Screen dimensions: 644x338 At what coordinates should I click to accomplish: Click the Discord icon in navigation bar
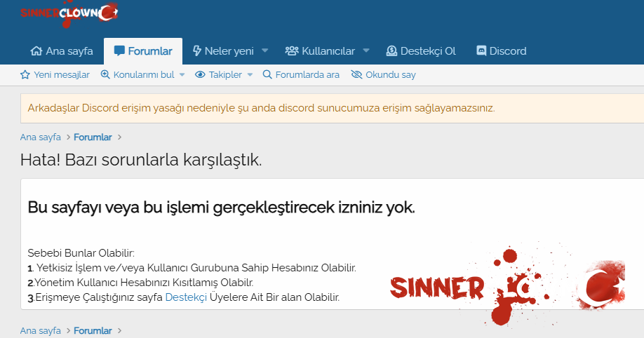point(481,51)
